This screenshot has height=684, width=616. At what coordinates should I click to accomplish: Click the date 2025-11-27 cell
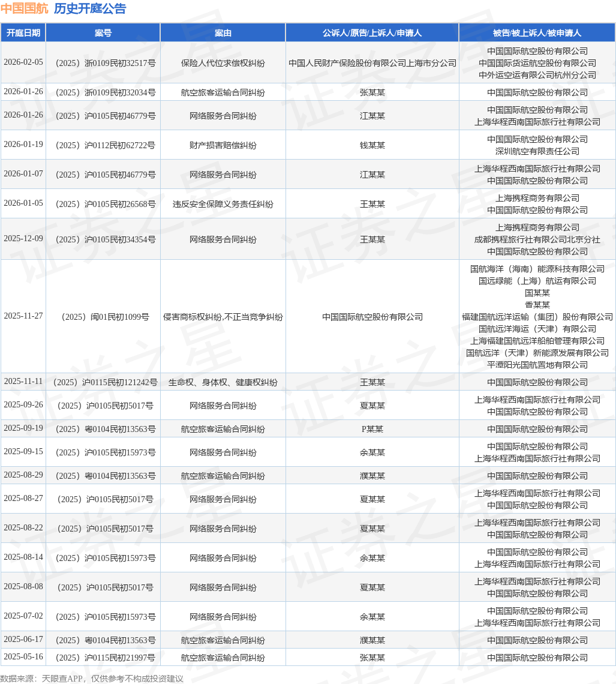(x=23, y=316)
